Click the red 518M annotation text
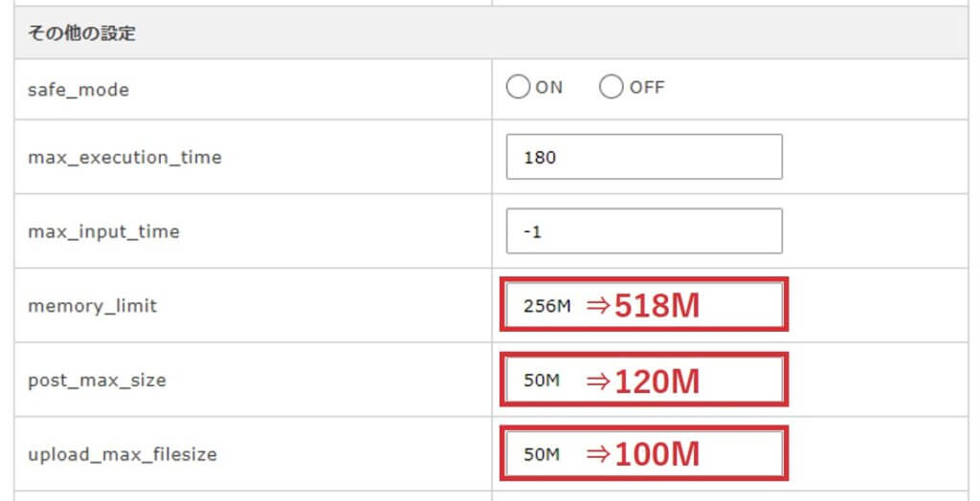Screen dimensions: 980x501 pyautogui.click(x=657, y=306)
